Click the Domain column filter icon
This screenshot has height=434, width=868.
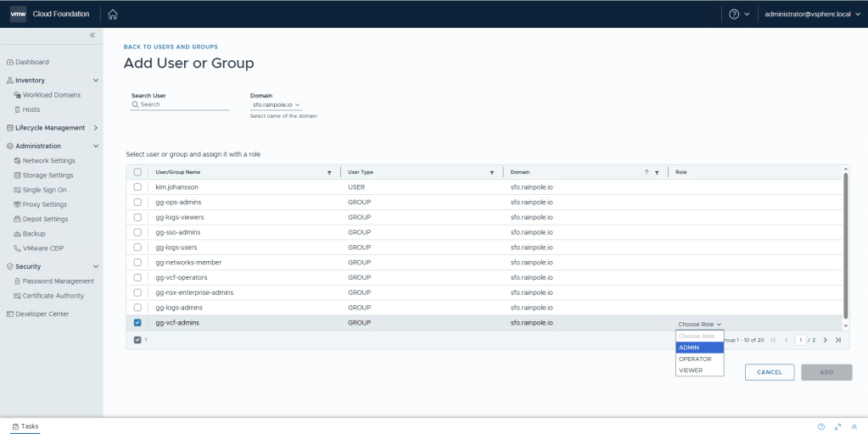(657, 172)
